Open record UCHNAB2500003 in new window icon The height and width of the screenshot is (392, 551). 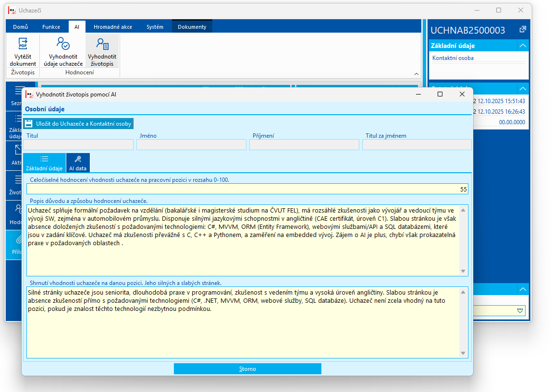523,29
